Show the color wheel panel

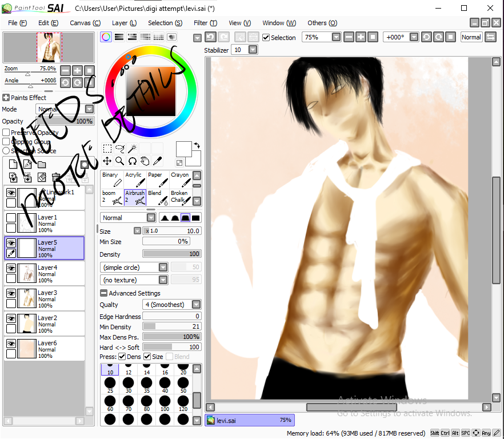tap(106, 37)
